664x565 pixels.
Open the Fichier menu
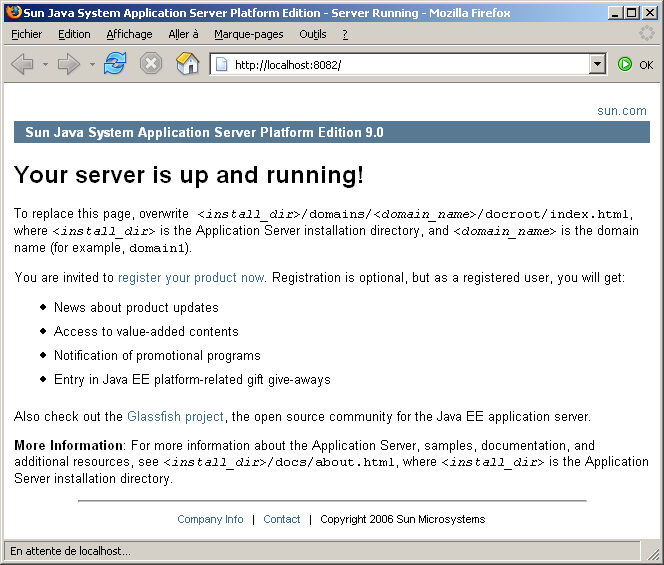pos(26,34)
